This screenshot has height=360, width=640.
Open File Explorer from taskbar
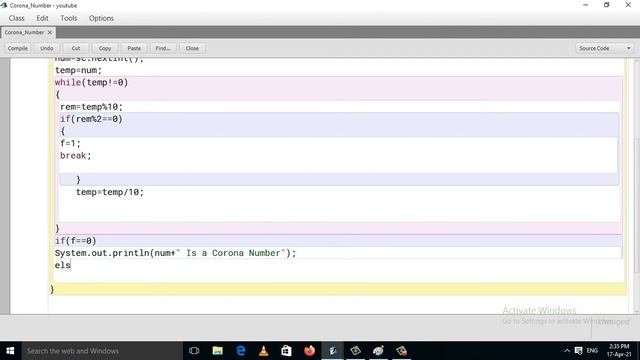tap(218, 351)
